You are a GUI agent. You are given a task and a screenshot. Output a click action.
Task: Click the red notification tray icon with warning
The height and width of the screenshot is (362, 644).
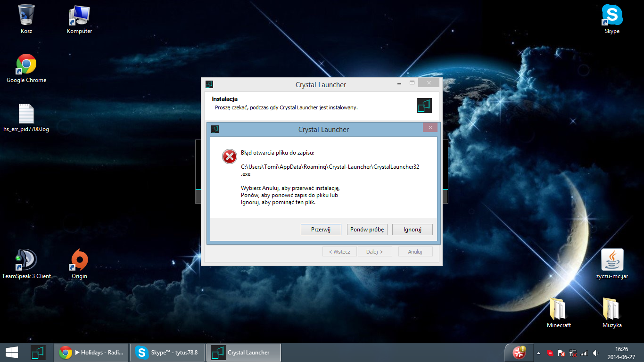tap(520, 352)
